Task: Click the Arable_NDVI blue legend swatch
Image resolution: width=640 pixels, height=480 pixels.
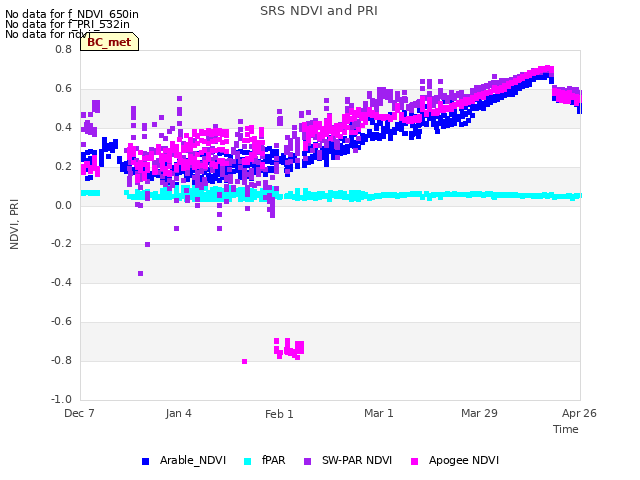Action: pos(145,461)
